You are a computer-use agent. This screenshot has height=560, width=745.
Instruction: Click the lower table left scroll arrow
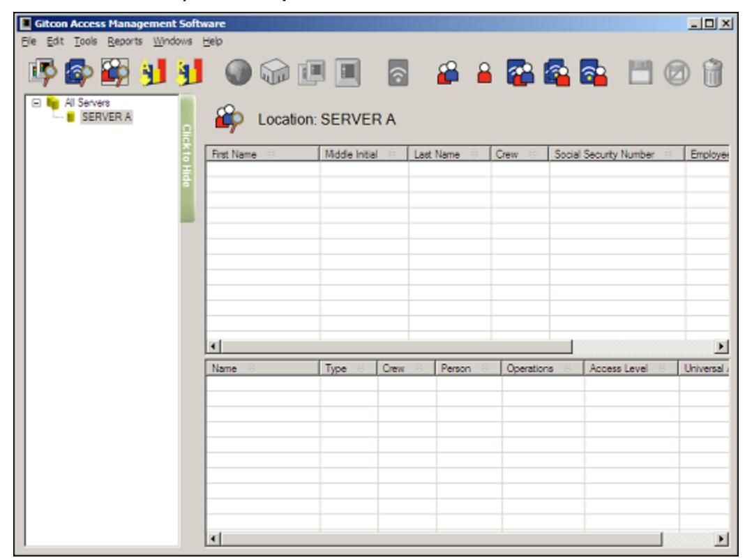tap(213, 538)
